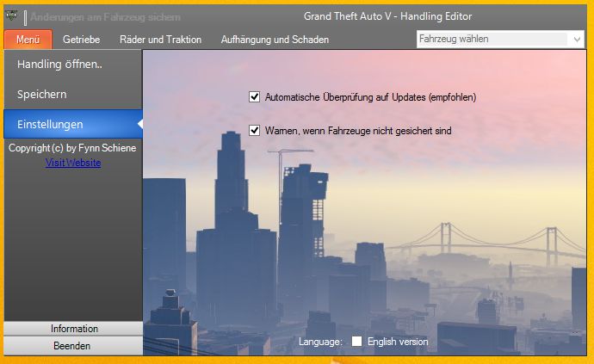Click the Information button
Image resolution: width=594 pixels, height=364 pixels.
point(73,329)
